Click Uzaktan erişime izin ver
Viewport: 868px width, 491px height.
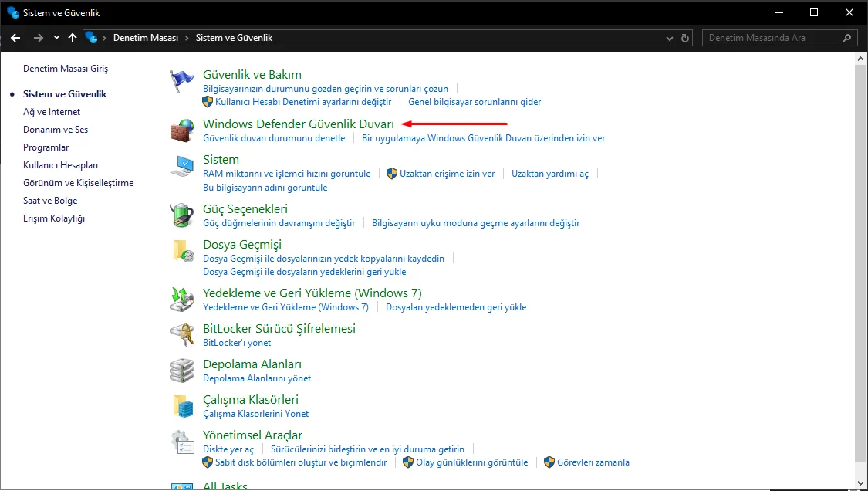pos(448,174)
